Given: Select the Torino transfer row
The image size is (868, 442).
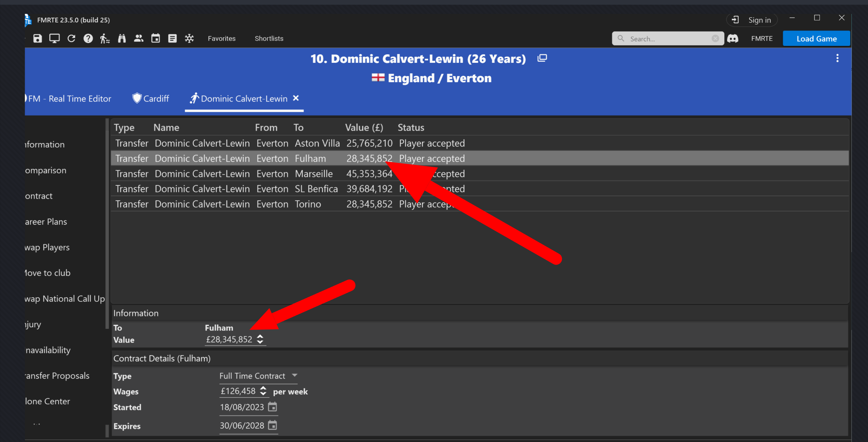Looking at the screenshot, I should point(480,204).
